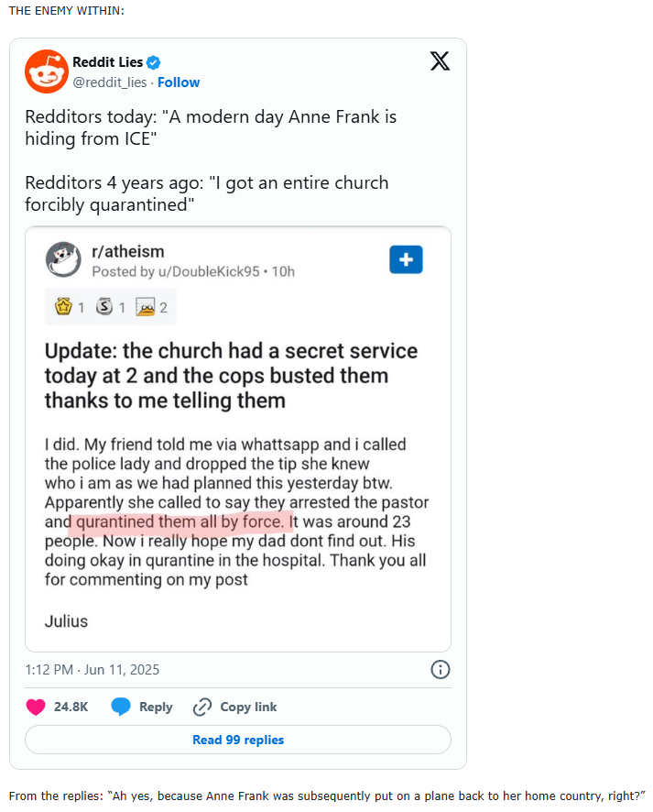The width and height of the screenshot is (653, 812).
Task: Click the Reddit Lies profile avatar
Action: 47,71
